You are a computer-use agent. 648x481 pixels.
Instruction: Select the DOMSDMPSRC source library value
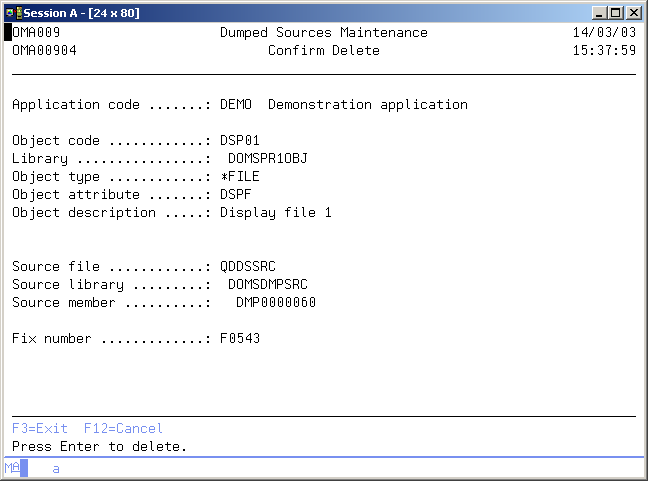point(268,284)
